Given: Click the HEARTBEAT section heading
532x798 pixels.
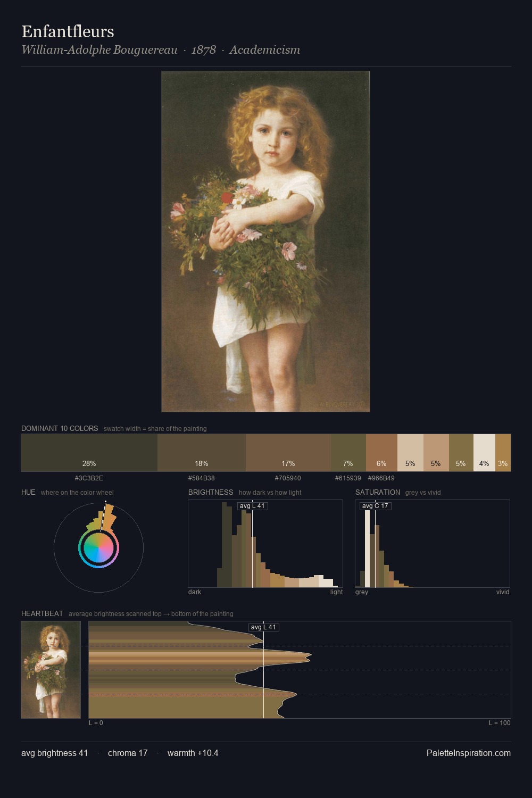Looking at the screenshot, I should 42,613.
